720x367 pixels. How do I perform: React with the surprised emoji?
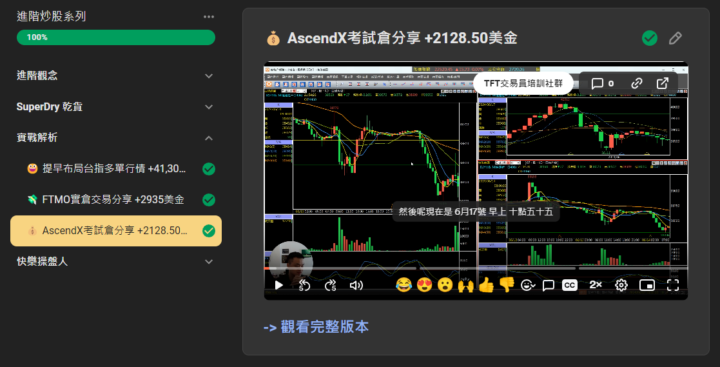click(445, 285)
